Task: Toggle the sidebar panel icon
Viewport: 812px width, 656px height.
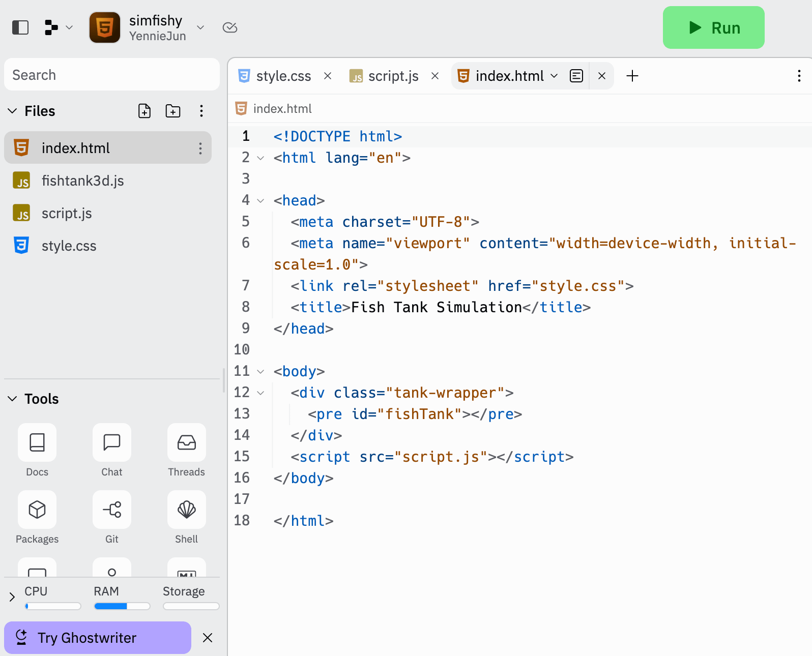Action: pyautogui.click(x=20, y=27)
